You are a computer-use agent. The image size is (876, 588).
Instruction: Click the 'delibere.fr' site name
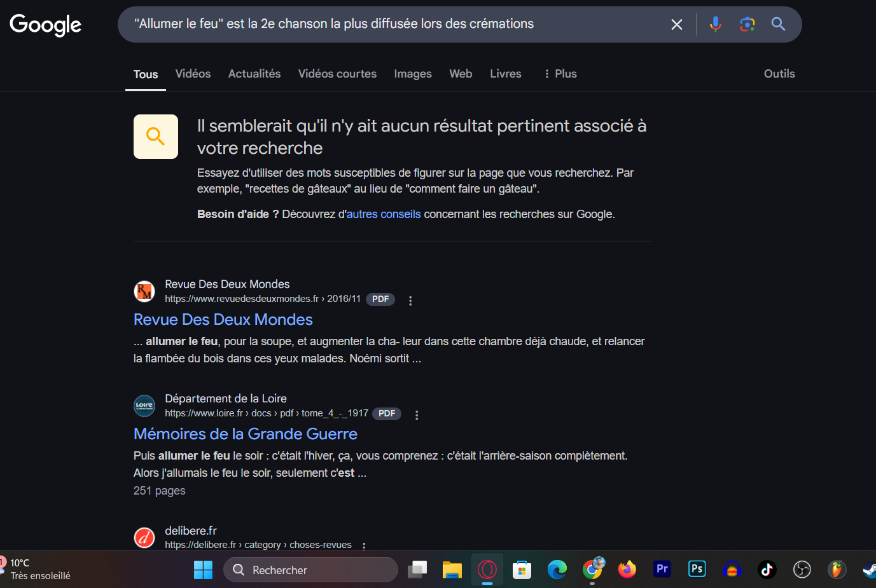point(191,531)
